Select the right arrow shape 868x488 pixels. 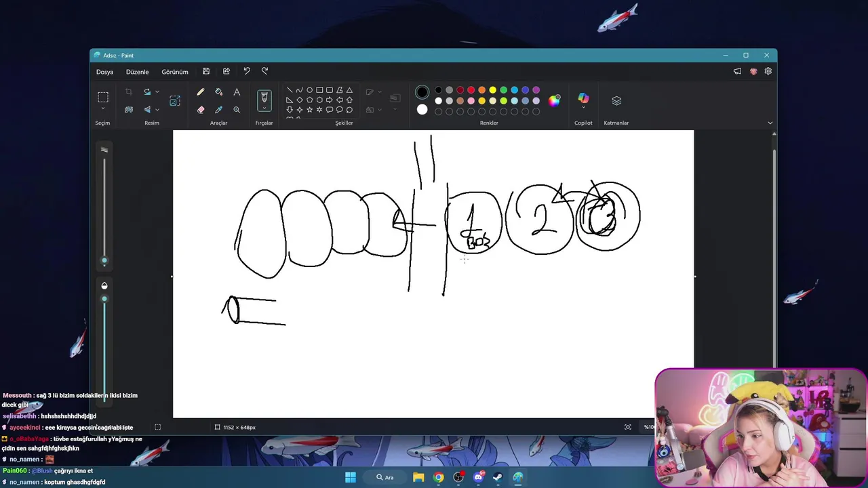point(330,100)
